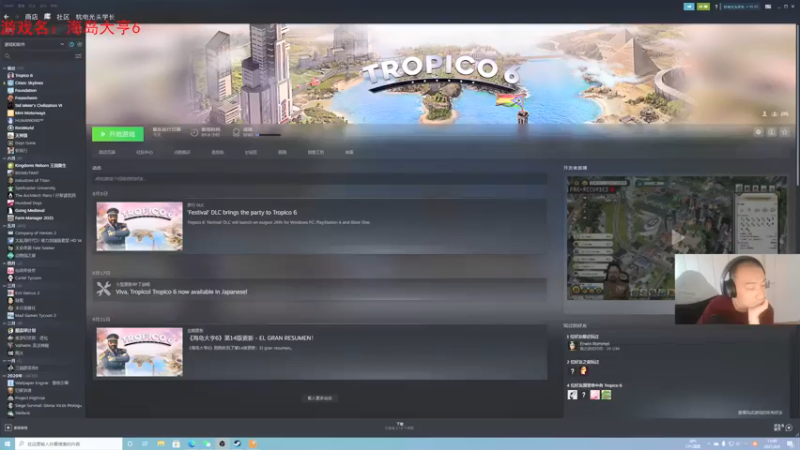This screenshot has width=800, height=450.
Task: Select Tropico 6 in the library list
Action: [x=24, y=76]
